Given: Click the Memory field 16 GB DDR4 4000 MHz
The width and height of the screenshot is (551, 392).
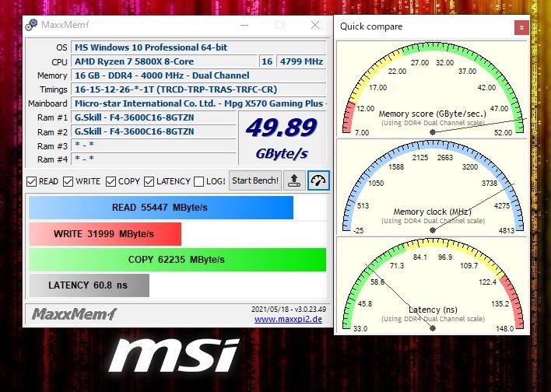Looking at the screenshot, I should (x=198, y=75).
